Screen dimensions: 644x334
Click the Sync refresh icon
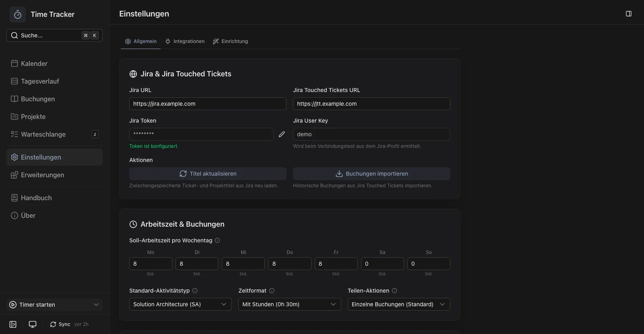pos(53,324)
